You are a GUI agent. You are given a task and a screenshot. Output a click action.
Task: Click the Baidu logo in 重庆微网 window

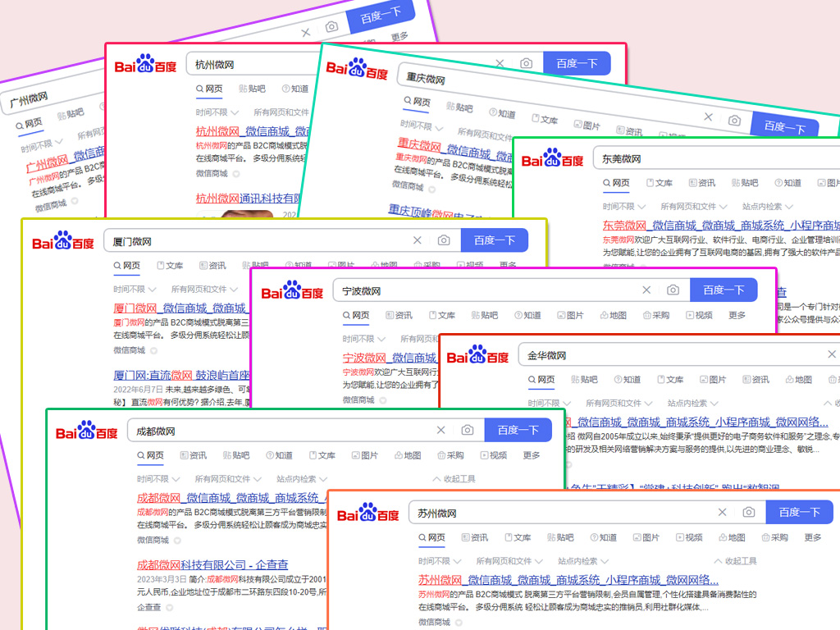(357, 69)
